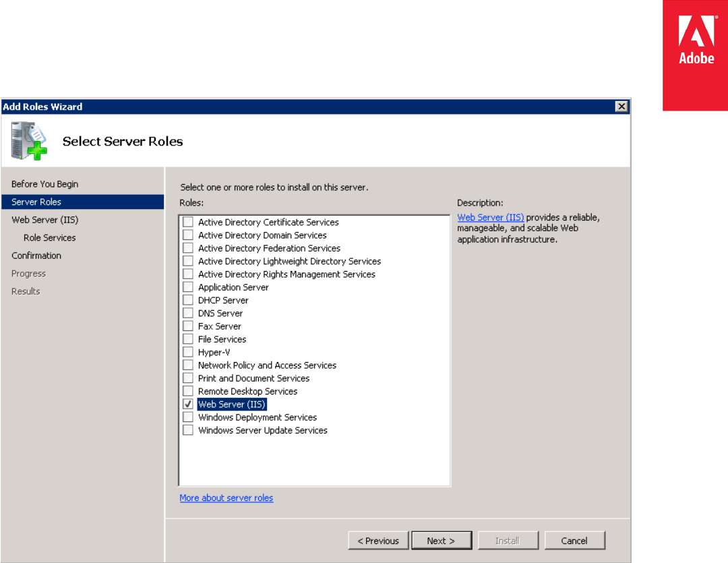Tick the Fax Server checkbox
Image resolution: width=728 pixels, height=563 pixels.
pyautogui.click(x=188, y=326)
